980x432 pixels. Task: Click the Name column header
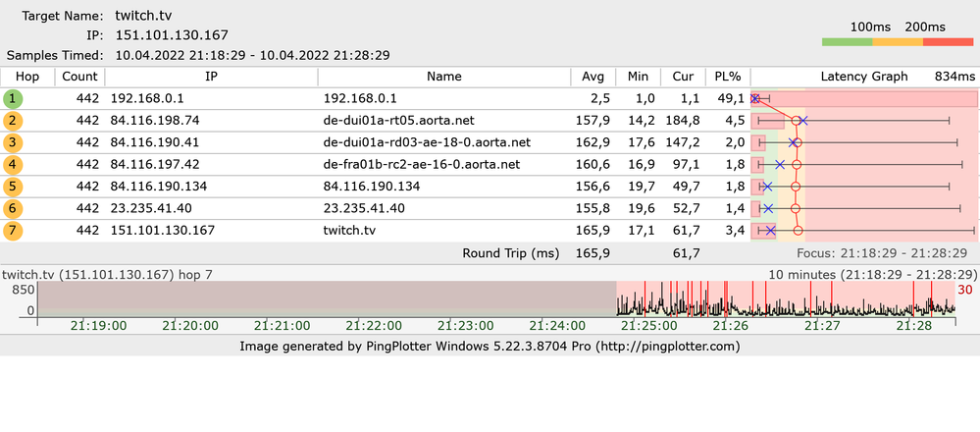click(x=444, y=77)
